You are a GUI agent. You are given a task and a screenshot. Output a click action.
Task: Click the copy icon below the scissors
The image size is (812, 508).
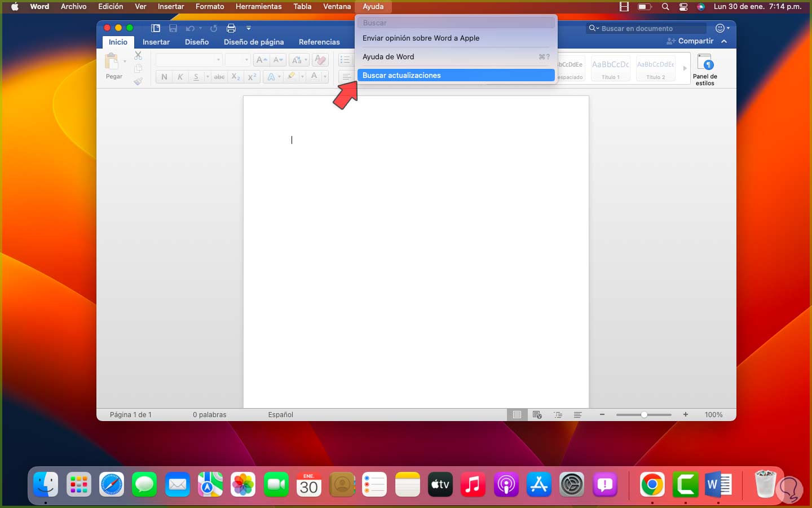[x=138, y=68]
